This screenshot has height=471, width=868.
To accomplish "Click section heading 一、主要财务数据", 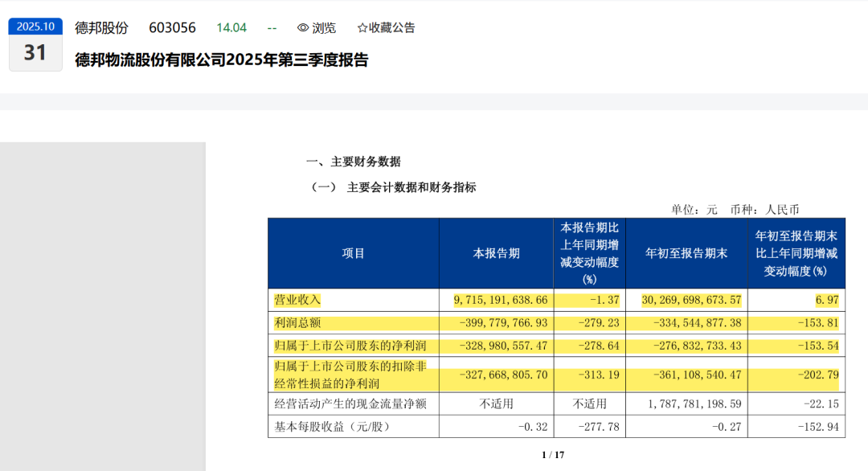I will tap(353, 162).
